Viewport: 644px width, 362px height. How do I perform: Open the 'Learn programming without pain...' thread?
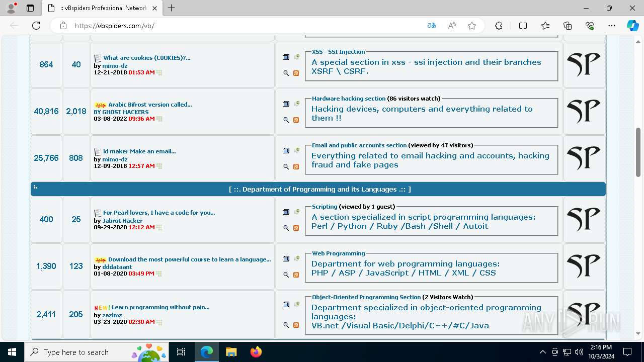tap(160, 307)
